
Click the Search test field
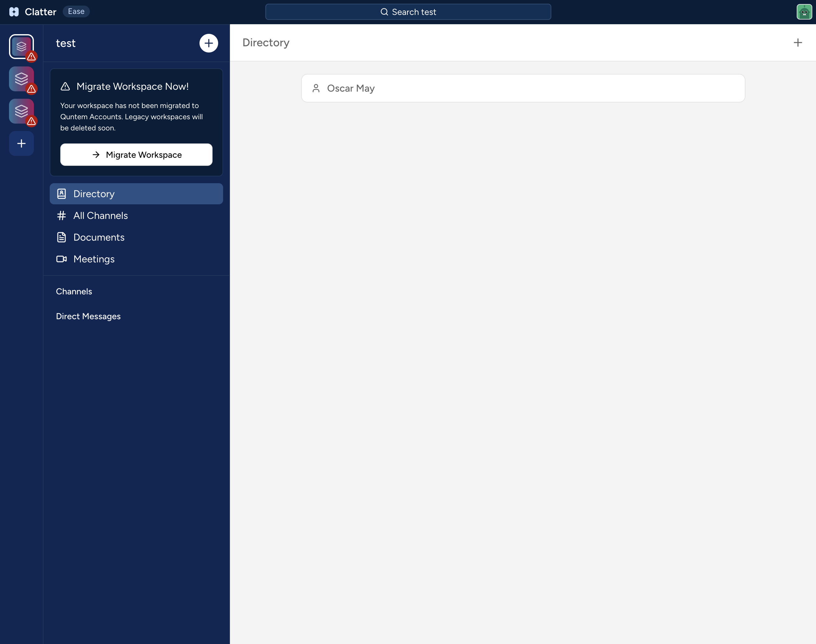(408, 12)
